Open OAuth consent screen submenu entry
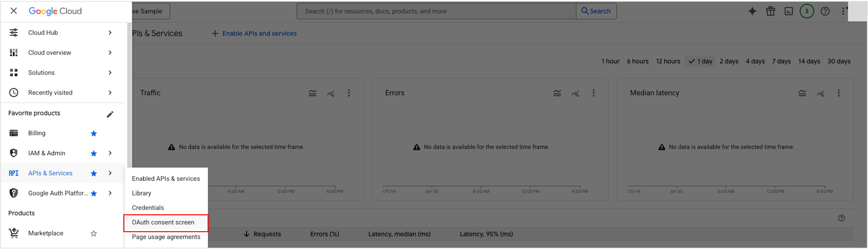 pyautogui.click(x=166, y=222)
